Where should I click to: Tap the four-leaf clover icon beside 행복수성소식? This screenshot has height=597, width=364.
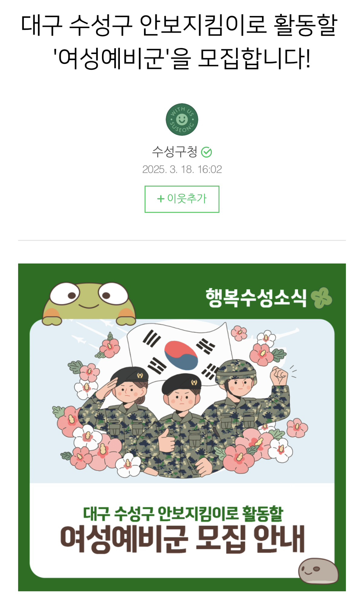pos(321,298)
